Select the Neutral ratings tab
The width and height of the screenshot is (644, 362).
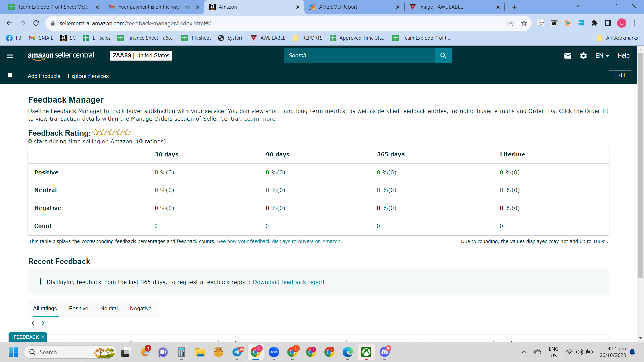(109, 308)
